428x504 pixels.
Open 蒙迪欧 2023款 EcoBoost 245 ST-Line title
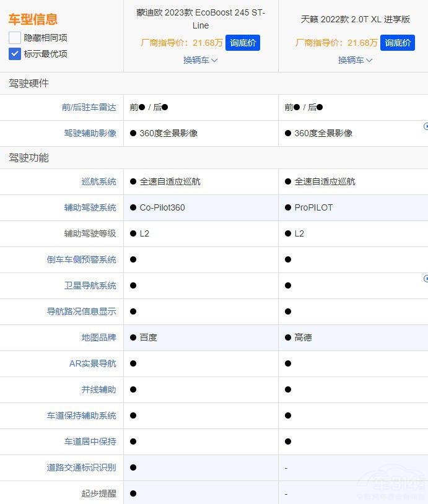coord(200,19)
